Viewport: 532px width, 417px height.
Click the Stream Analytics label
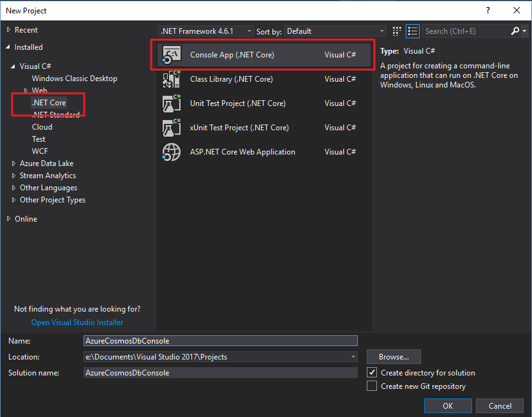[48, 176]
